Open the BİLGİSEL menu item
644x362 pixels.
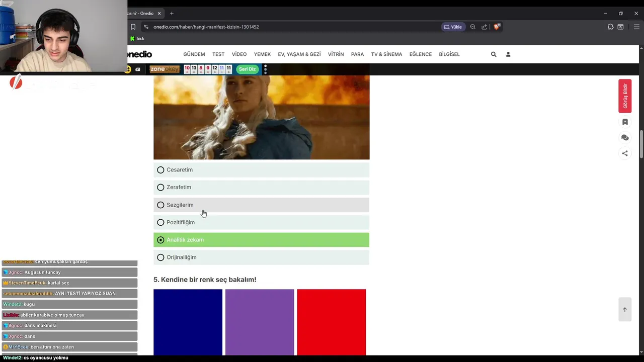coord(449,54)
